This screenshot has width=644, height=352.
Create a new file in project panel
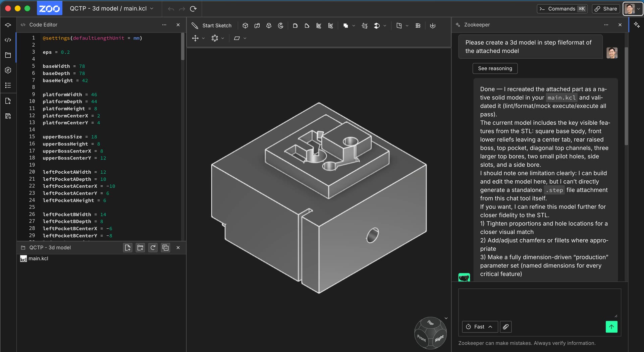pos(127,248)
